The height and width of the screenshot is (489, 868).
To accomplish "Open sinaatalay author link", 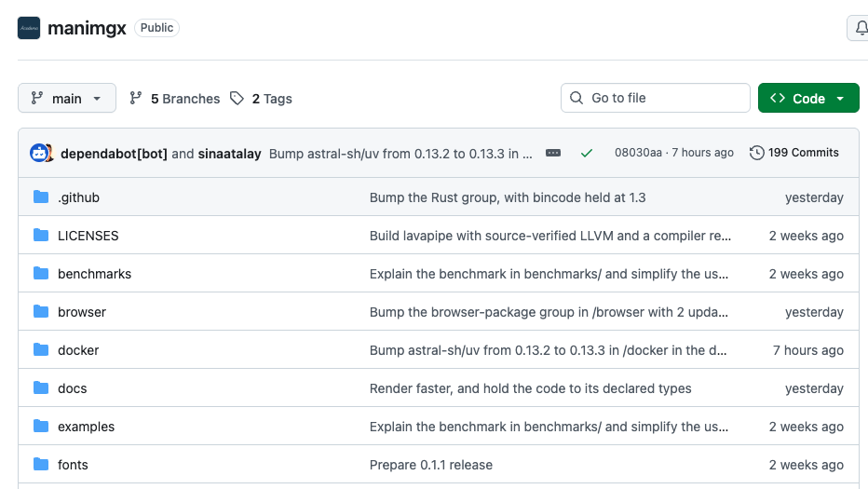I will 229,154.
